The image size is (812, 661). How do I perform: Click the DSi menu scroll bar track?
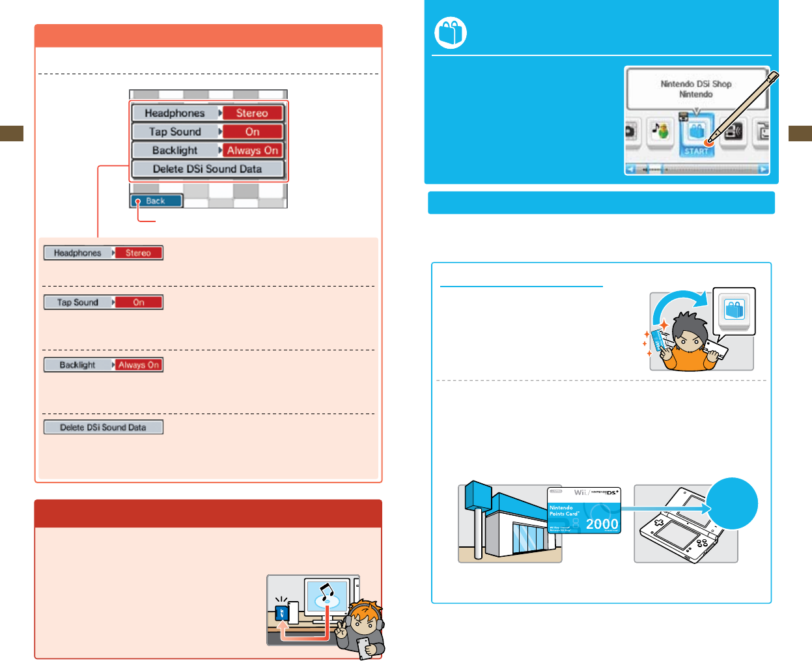[x=697, y=169]
